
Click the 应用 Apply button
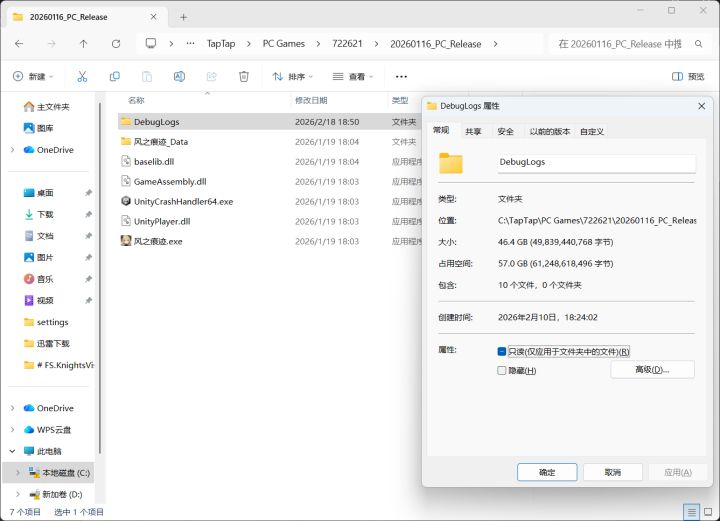[678, 472]
